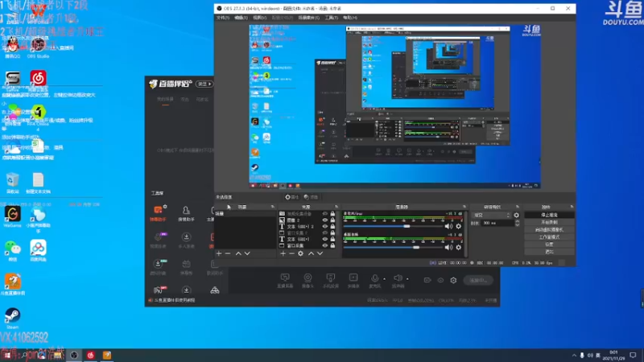Move source down in Sources panel

(320, 253)
